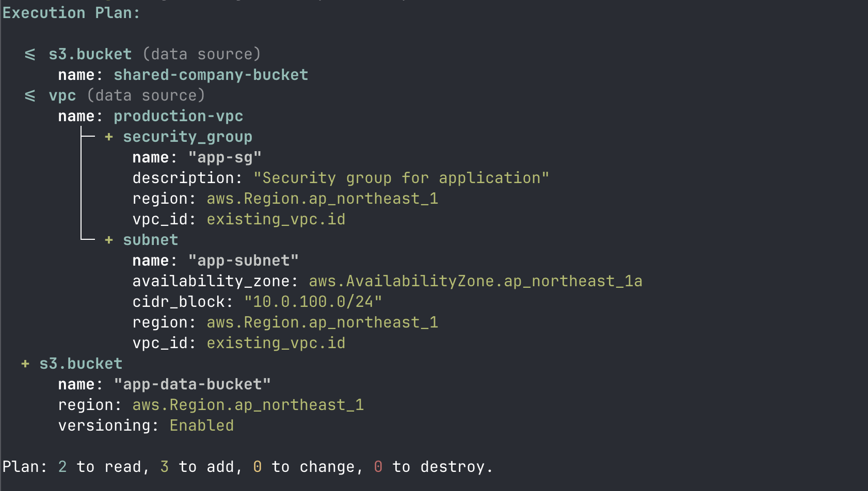Select the security_group tree node
Screen dimensions: 868x491
[187, 137]
